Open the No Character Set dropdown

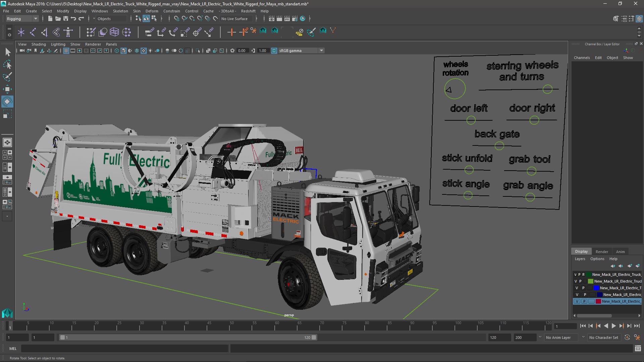tap(604, 338)
